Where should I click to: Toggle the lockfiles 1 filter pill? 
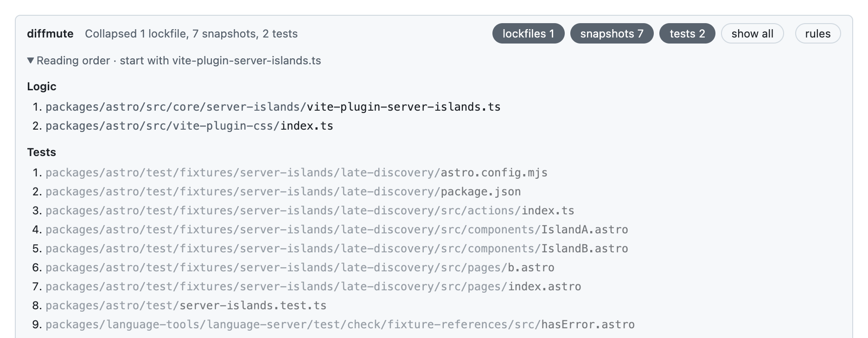coord(528,34)
